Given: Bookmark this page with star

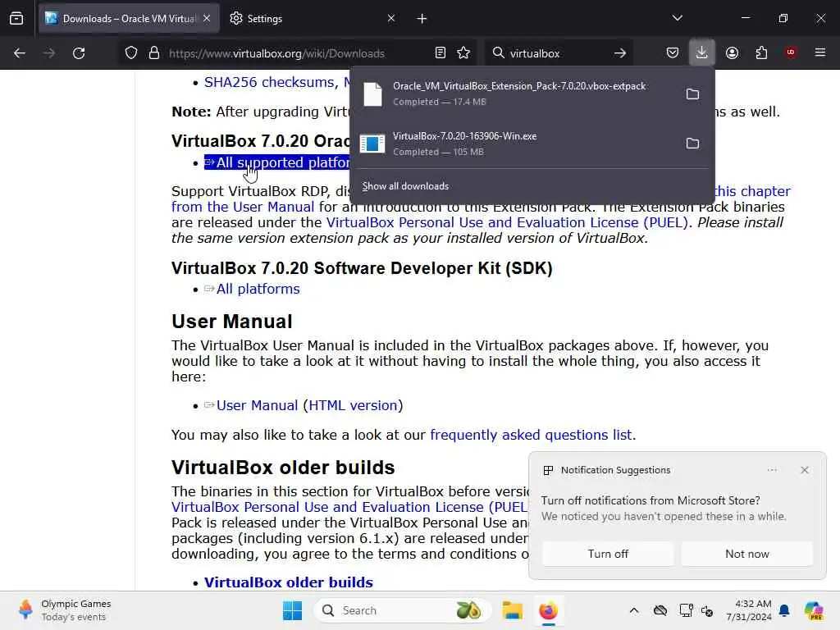Looking at the screenshot, I should 464,52.
